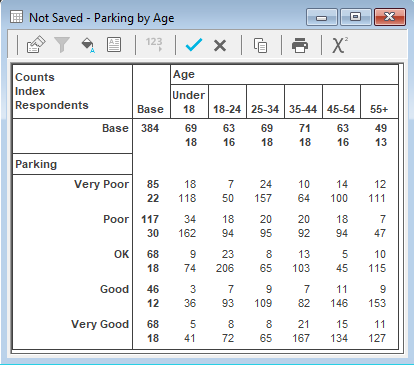Select the Under 18 column header
414x365 pixels.
[189, 102]
